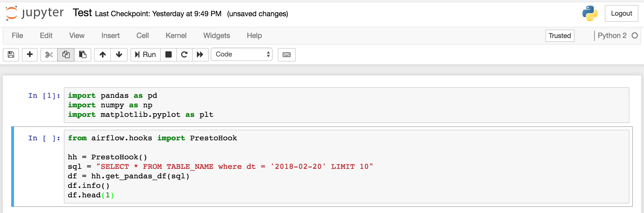Click the notebook title Test to rename

pyautogui.click(x=82, y=13)
